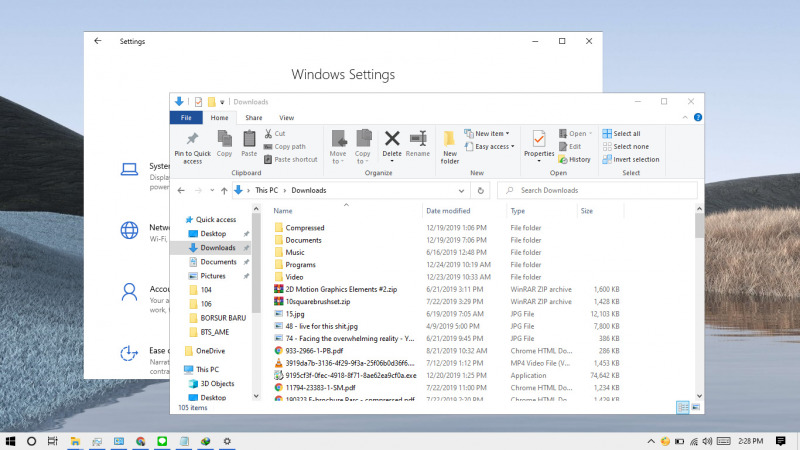Switch to the Home ribbon tab
Viewport: 800px width, 450px height.
[x=219, y=118]
